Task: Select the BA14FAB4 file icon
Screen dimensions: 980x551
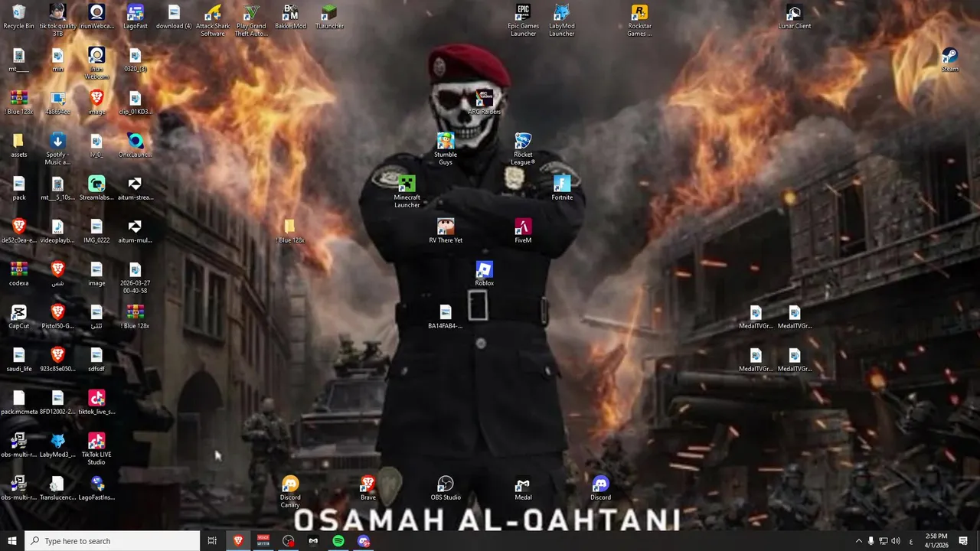Action: point(446,317)
